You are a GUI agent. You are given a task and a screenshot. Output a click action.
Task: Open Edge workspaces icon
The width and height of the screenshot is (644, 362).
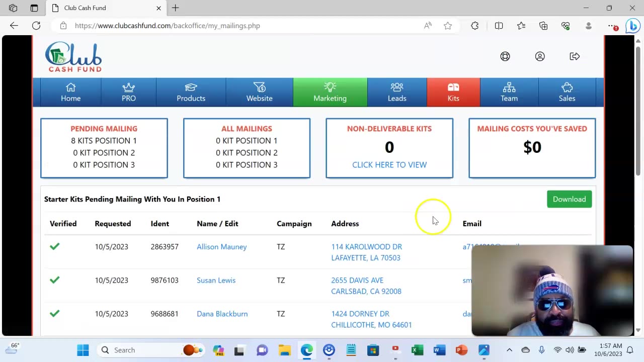tap(13, 8)
